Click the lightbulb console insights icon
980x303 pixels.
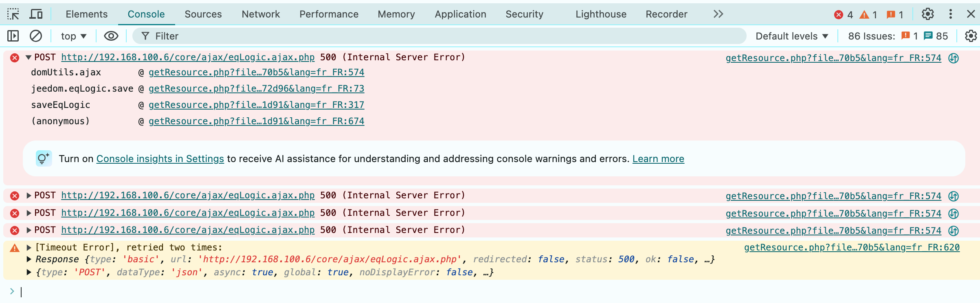pyautogui.click(x=43, y=158)
